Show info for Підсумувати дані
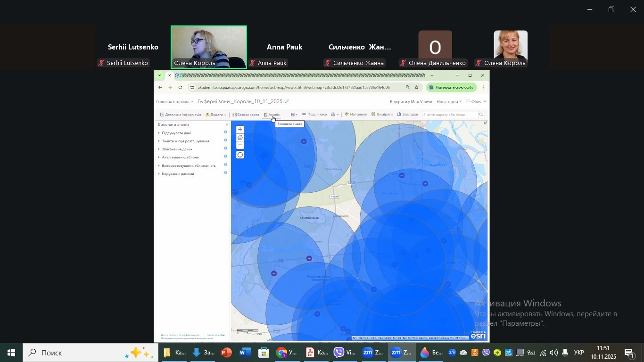Screen dimensions: 644x362 coord(225,132)
